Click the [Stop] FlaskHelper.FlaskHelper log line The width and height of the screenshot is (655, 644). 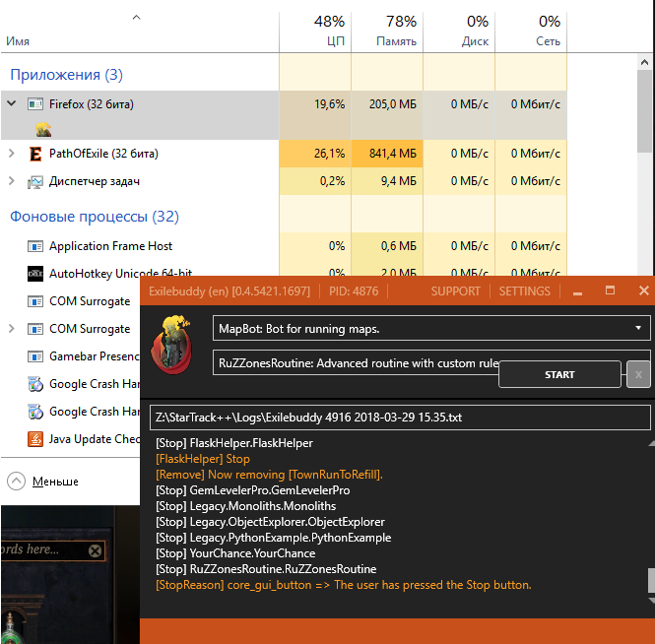[x=234, y=443]
